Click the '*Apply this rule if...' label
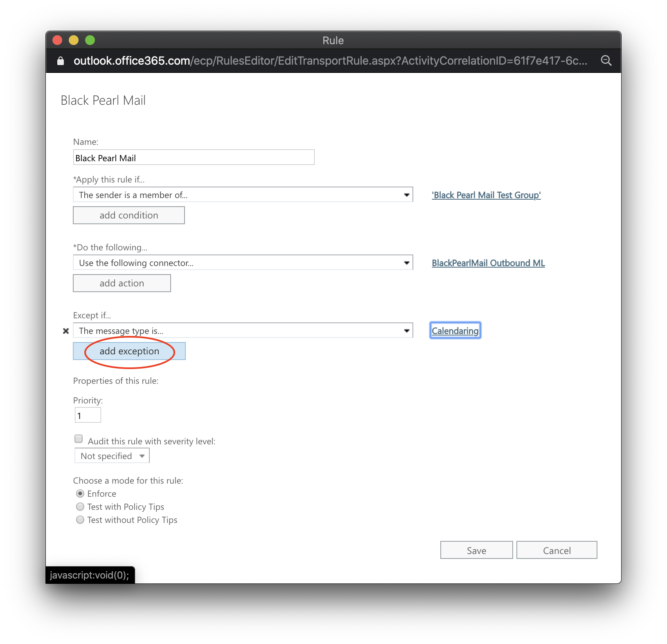 (109, 180)
